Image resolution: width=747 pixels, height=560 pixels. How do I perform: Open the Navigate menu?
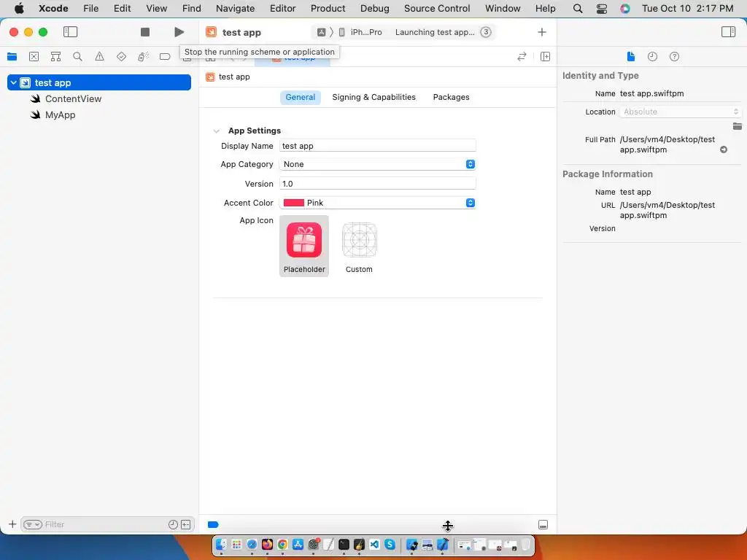(236, 8)
